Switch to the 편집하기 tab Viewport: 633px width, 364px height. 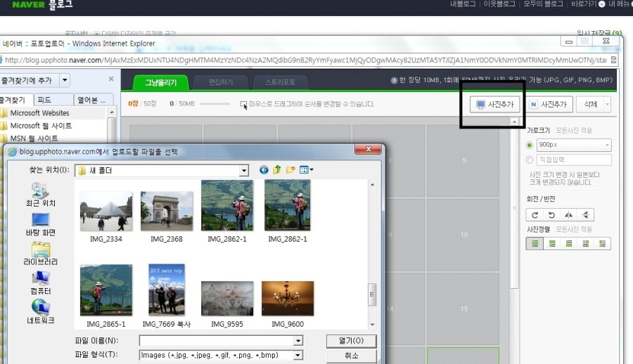coord(221,82)
